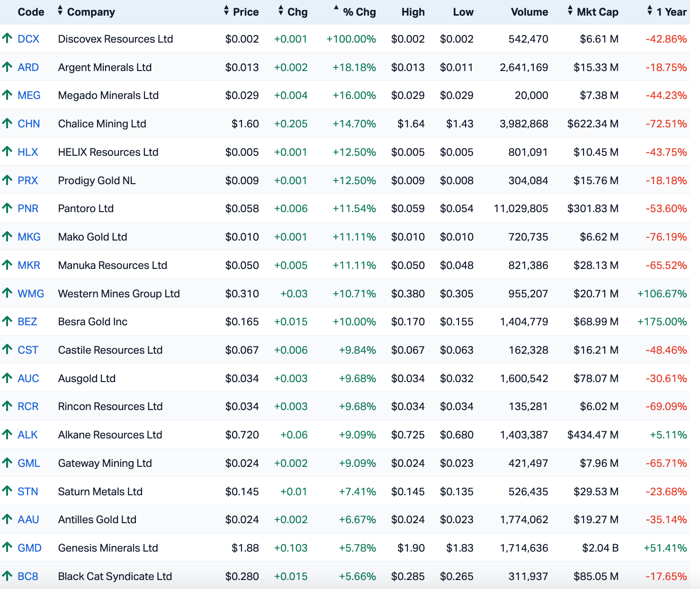The width and height of the screenshot is (700, 589).
Task: Click the green up arrow beside ALK
Action: coord(7,434)
